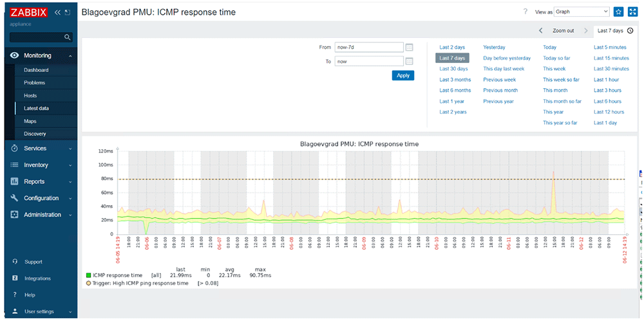This screenshot has width=644, height=321.
Task: Go to previous time period arrow
Action: pyautogui.click(x=541, y=30)
